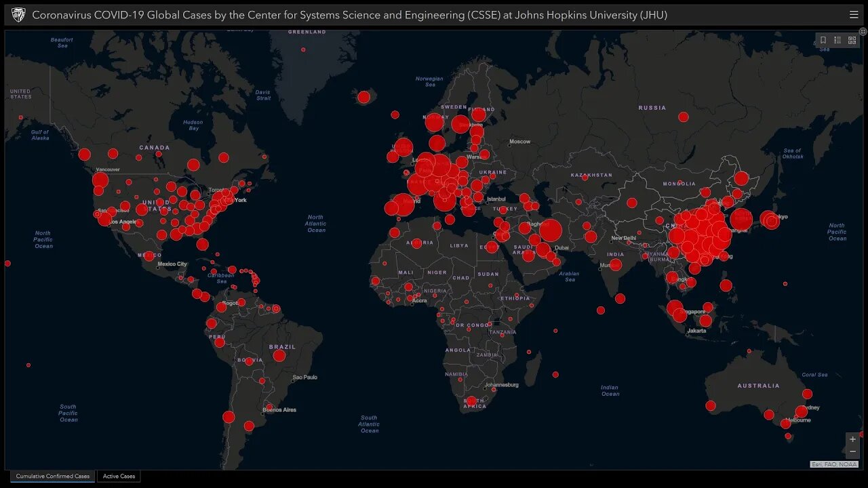Click the case circle in Peru
868x488 pixels.
[x=220, y=342]
